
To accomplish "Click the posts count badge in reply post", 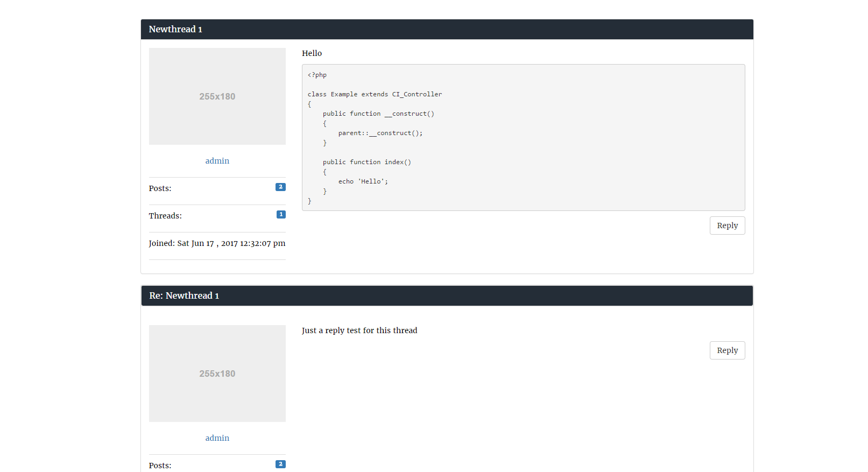I will click(x=280, y=464).
